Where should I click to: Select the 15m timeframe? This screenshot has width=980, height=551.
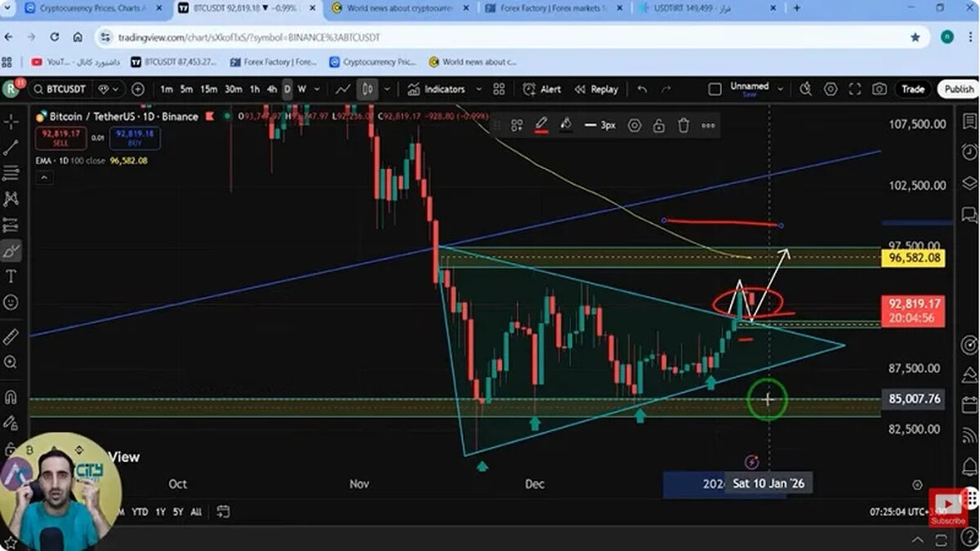[209, 89]
